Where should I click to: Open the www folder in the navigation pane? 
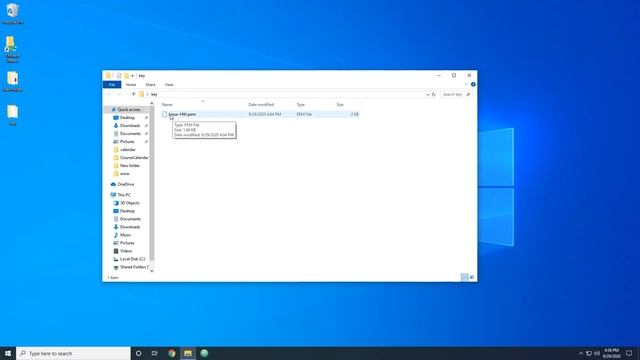[x=124, y=174]
